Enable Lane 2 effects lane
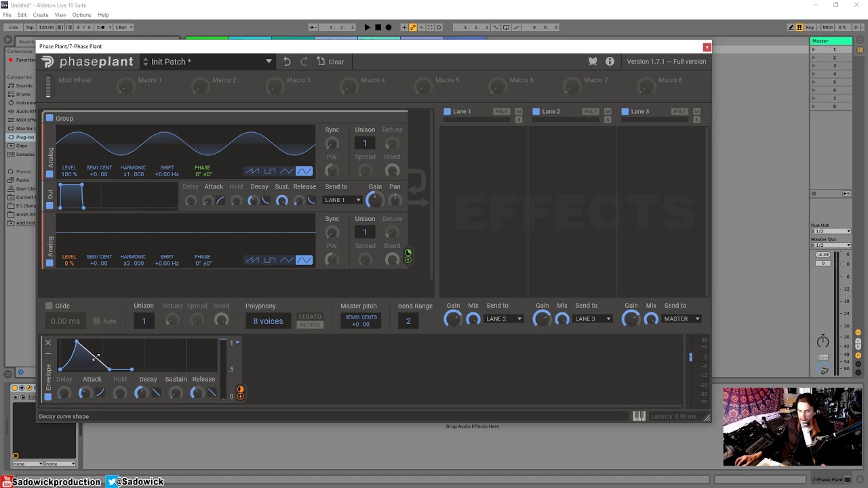868x488 pixels. (x=536, y=111)
